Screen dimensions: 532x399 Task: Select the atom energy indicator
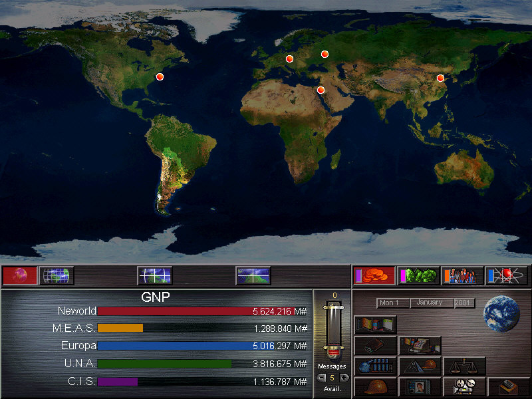[506, 275]
